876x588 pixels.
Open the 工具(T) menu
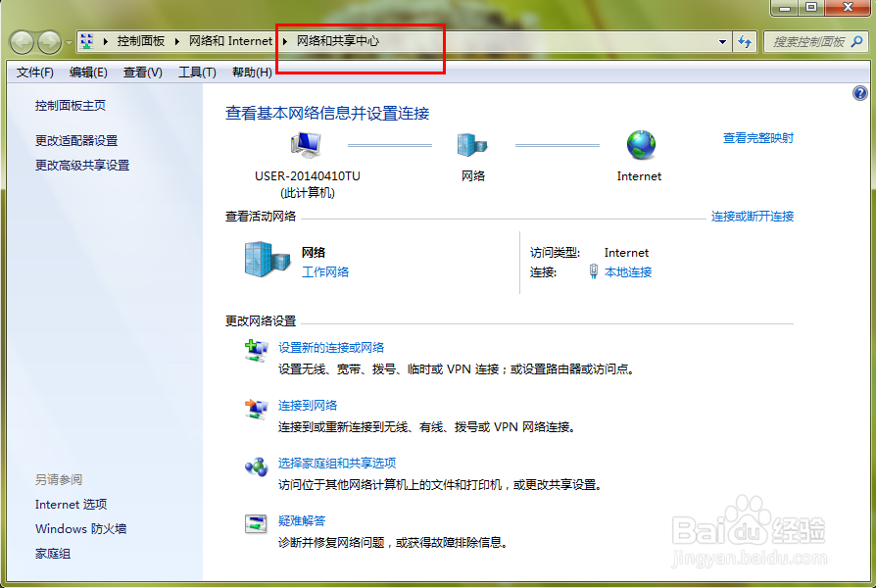197,73
